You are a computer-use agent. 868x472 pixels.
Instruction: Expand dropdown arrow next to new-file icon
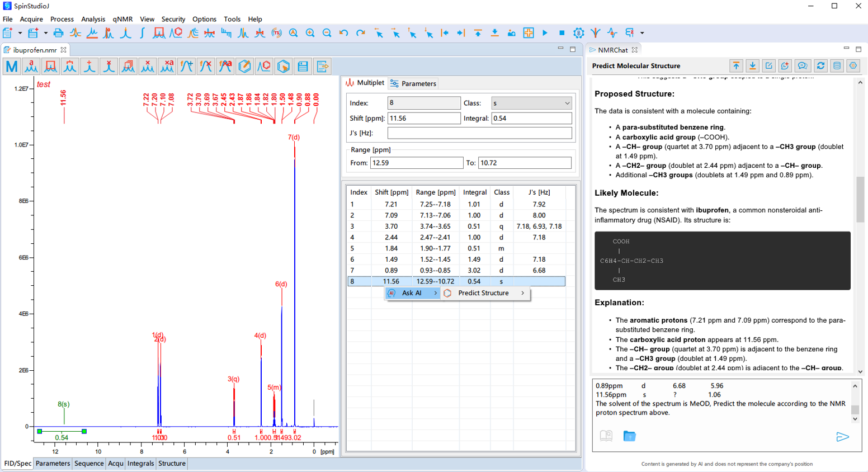20,33
